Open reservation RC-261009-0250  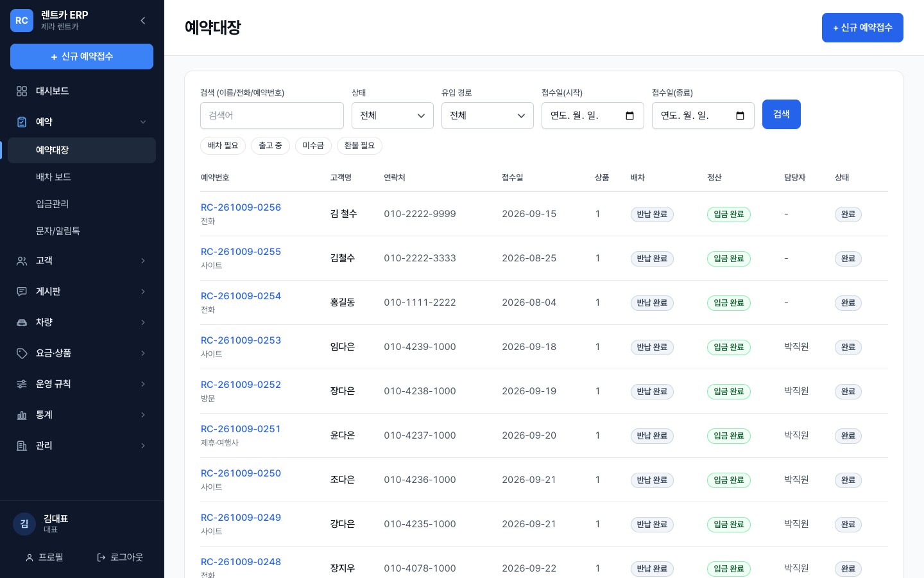pos(241,473)
